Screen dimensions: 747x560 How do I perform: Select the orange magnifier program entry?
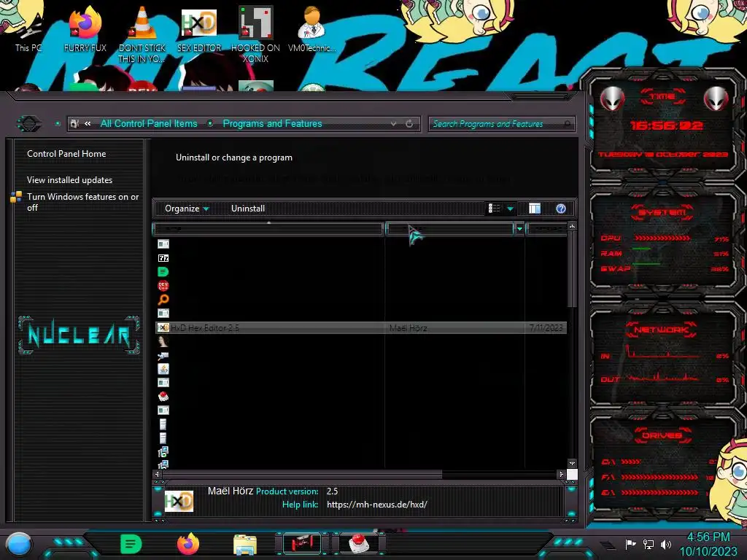tap(163, 300)
